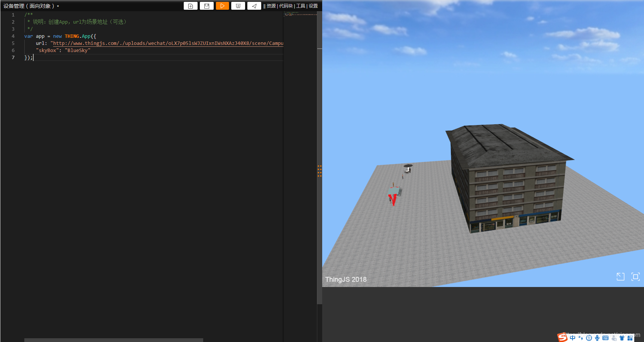Screen dimensions: 644x342
Task: Click the editor horizontal scrollbar
Action: 114,340
